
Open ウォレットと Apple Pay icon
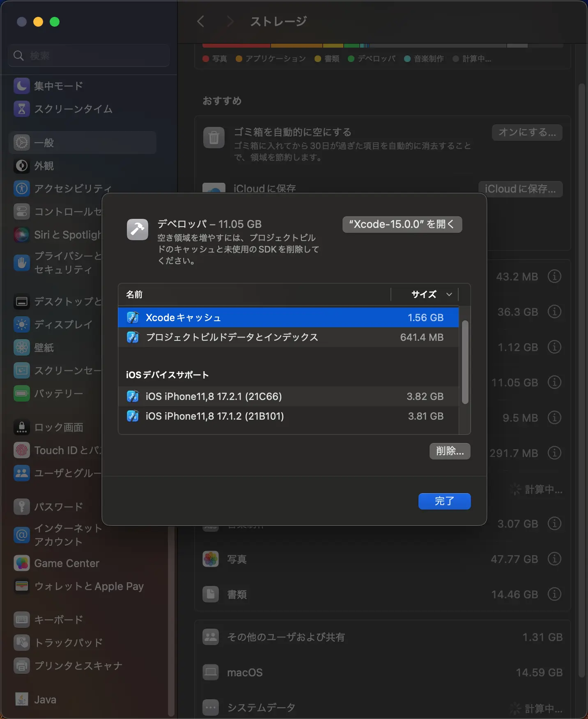22,586
